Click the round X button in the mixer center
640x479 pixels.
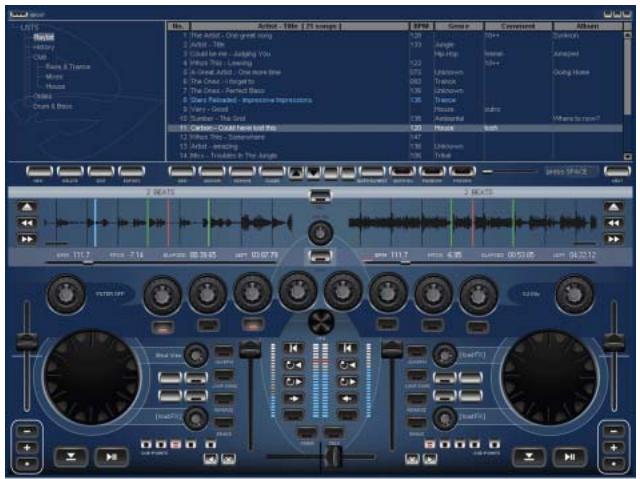[321, 322]
